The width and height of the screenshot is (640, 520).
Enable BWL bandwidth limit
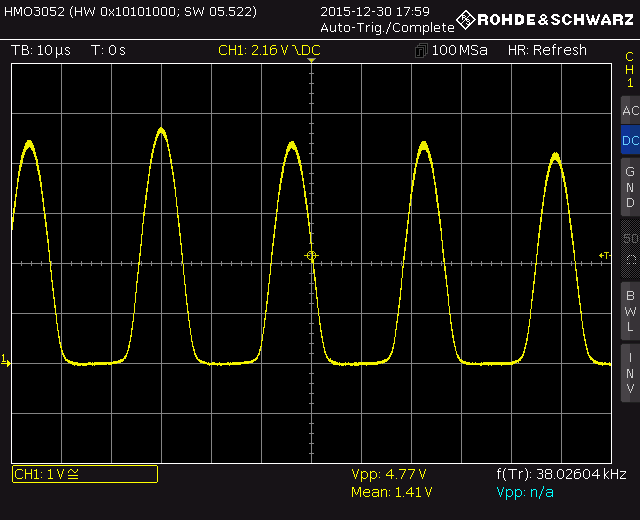pyautogui.click(x=630, y=310)
